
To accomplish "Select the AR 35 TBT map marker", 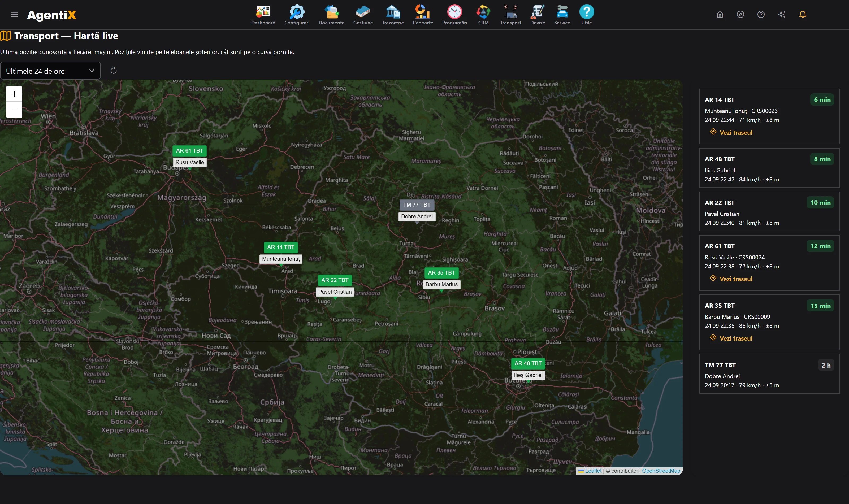I will 441,273.
